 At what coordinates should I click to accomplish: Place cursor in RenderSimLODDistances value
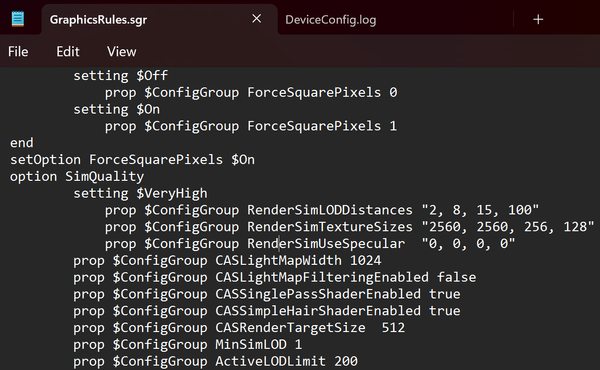480,210
